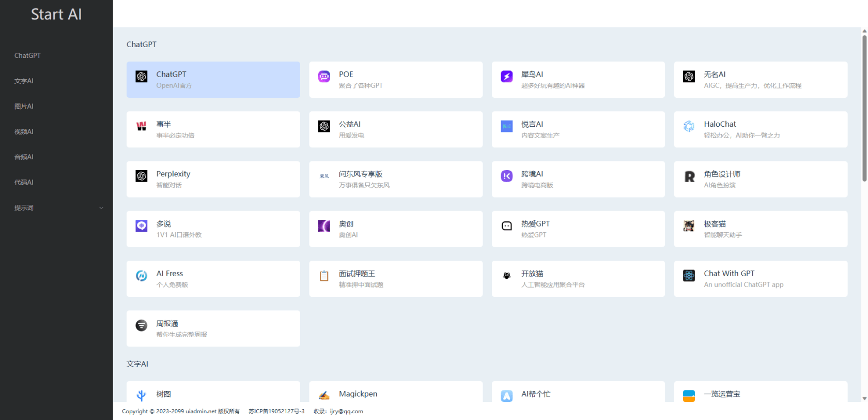Screen dimensions: 868x420
Task: Click the 万事俱备只欠东风 description text
Action: [x=364, y=185]
